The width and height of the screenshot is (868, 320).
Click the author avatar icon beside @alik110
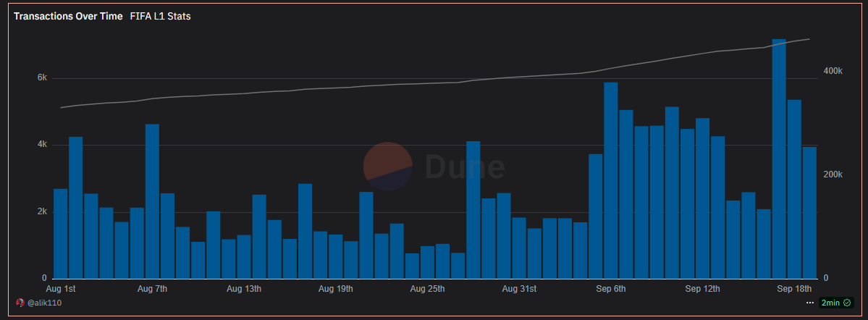click(20, 303)
